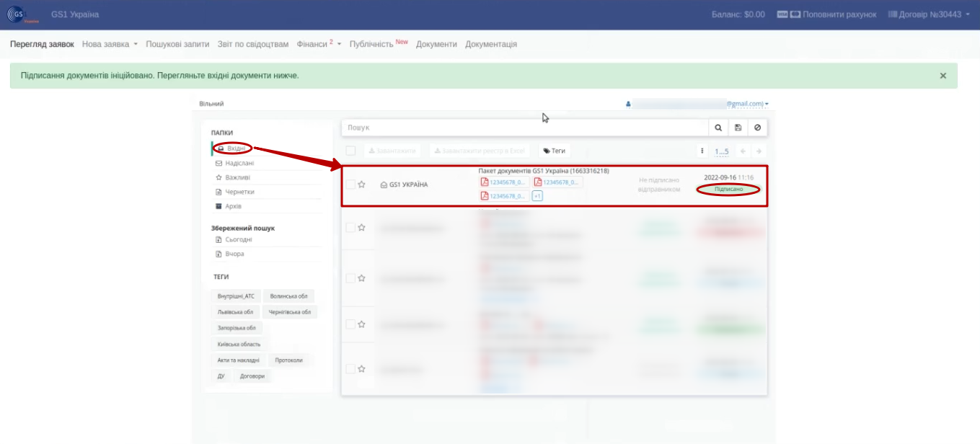Open the vertical three-dots options menu

pos(702,151)
